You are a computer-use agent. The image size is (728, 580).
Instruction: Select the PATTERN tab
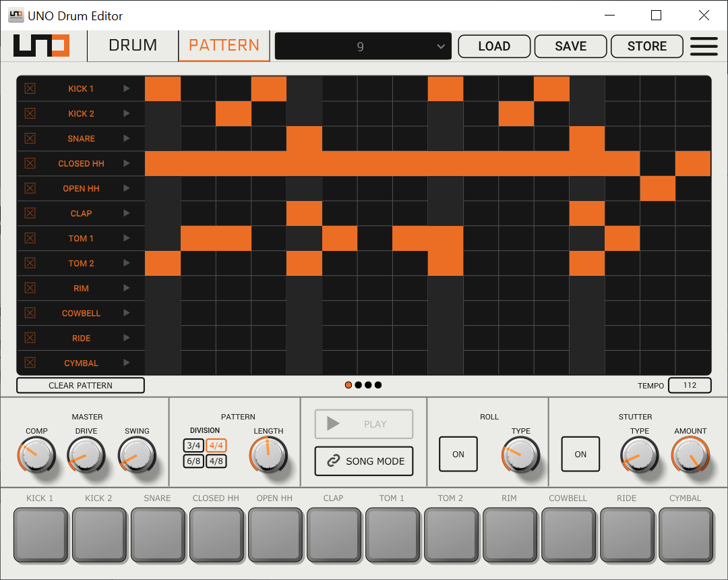point(224,45)
